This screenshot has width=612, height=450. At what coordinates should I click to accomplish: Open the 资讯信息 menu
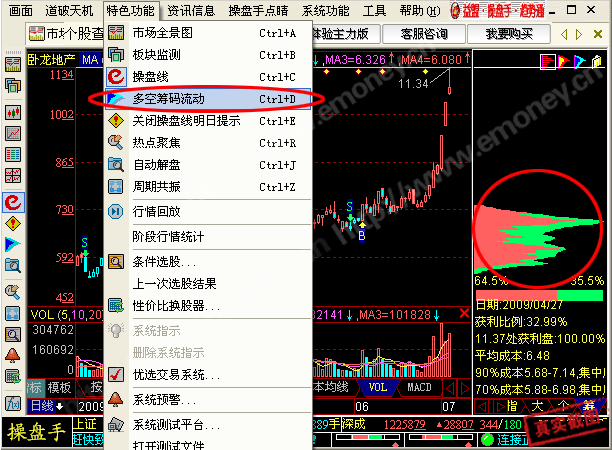(x=191, y=10)
